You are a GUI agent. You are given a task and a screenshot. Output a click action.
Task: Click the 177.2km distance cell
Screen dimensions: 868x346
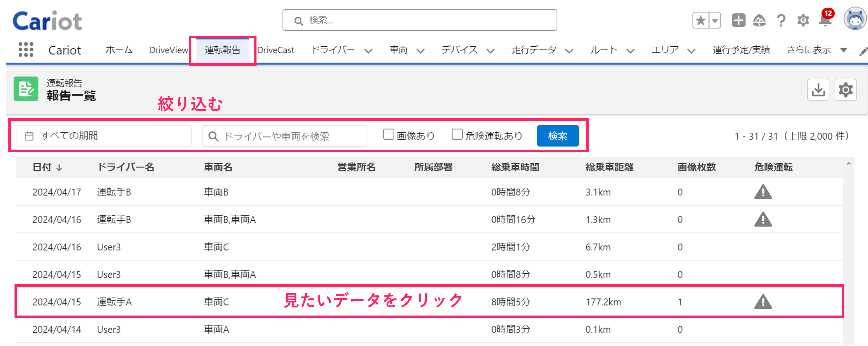pos(603,302)
